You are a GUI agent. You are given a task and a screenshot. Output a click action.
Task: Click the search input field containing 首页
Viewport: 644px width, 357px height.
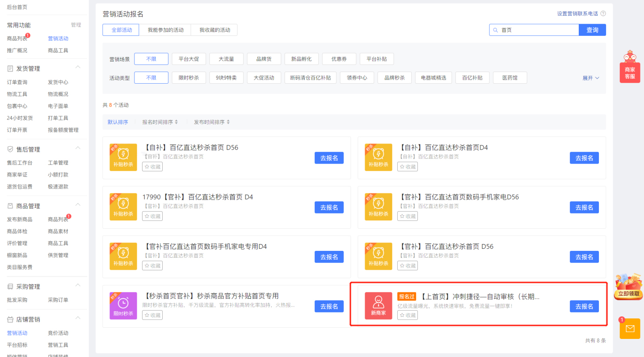tap(537, 30)
